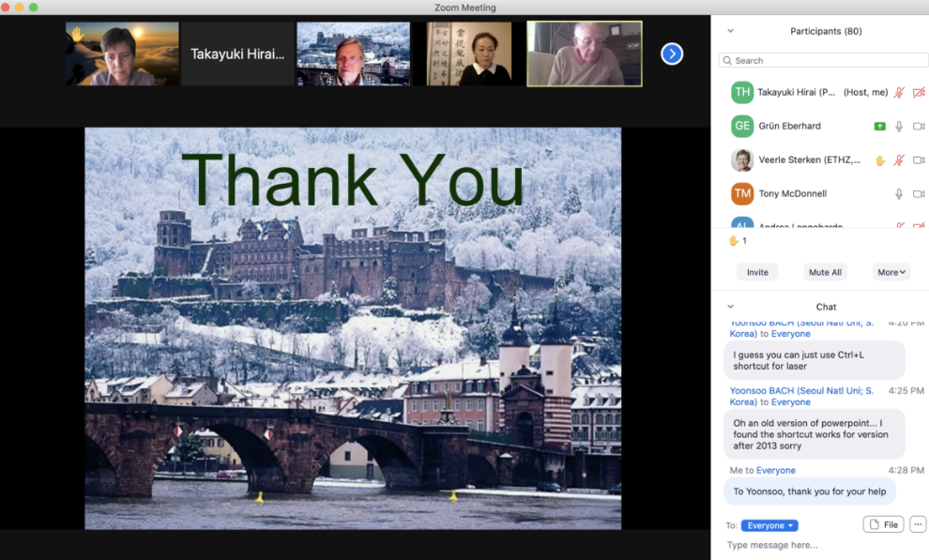Select the raised-hand woman's video thumbnail
This screenshot has width=929, height=560.
click(x=122, y=53)
